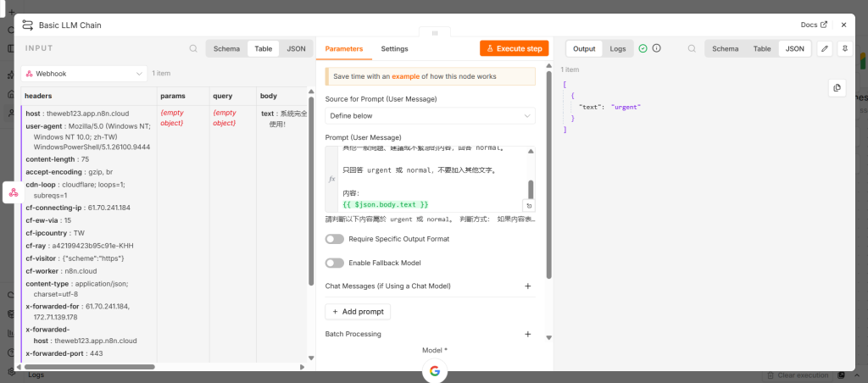This screenshot has height=383, width=868.
Task: Click the x-forwarded-port 443 row
Action: (64, 353)
